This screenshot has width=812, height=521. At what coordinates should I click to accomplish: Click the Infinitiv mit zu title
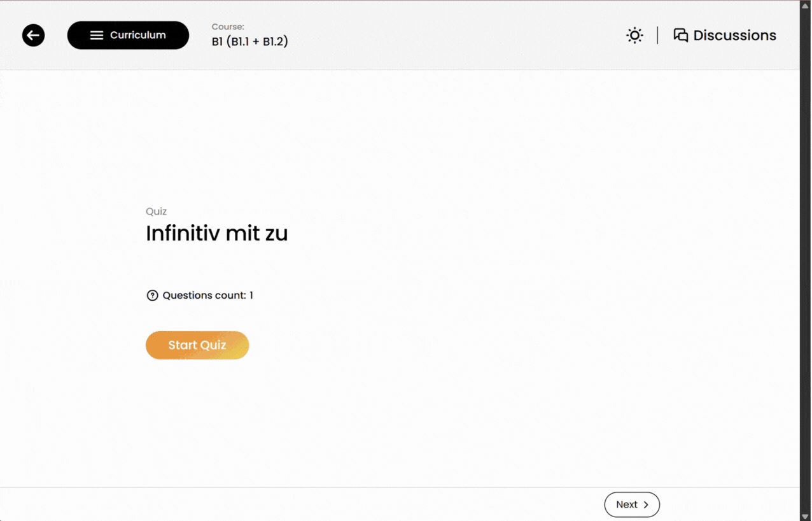pos(216,233)
